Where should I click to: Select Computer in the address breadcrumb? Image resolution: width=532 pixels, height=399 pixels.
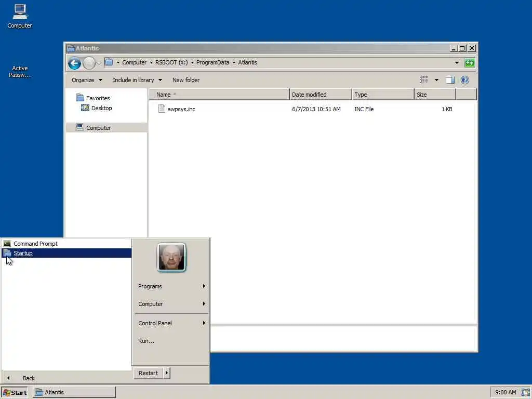click(x=134, y=62)
